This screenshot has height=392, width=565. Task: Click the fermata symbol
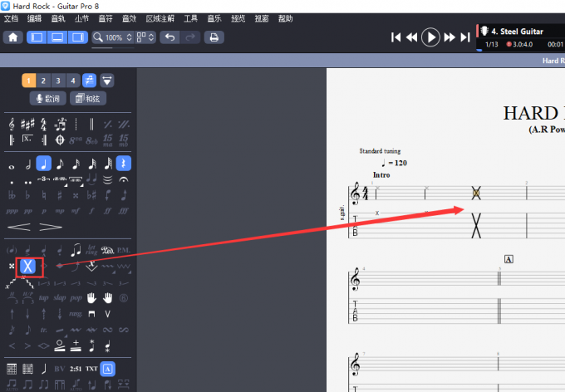pyautogui.click(x=124, y=179)
